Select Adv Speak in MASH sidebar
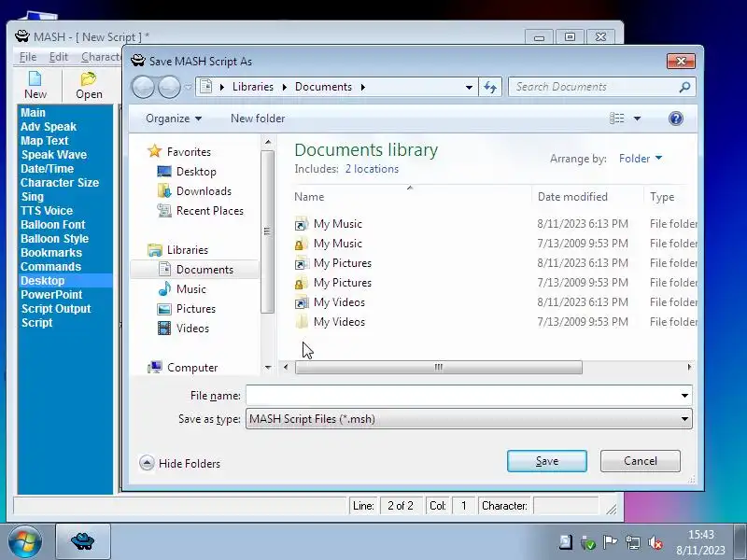The width and height of the screenshot is (747, 560). coord(49,127)
